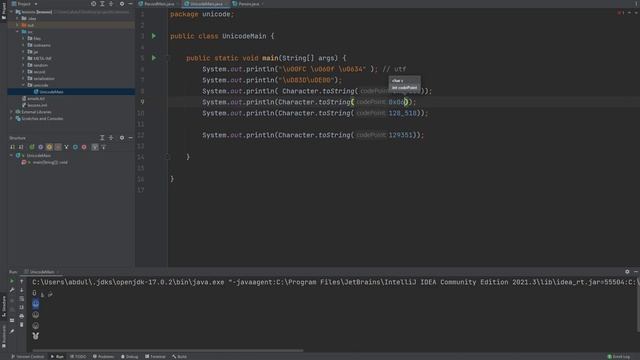This screenshot has height=360, width=640.
Task: Collapse the unicode package
Action: (23, 85)
